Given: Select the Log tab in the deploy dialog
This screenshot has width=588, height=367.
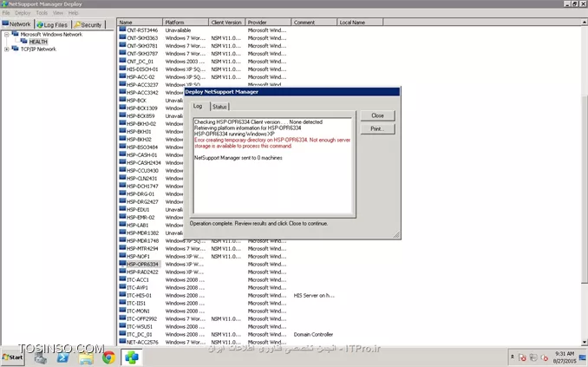Looking at the screenshot, I should [198, 106].
